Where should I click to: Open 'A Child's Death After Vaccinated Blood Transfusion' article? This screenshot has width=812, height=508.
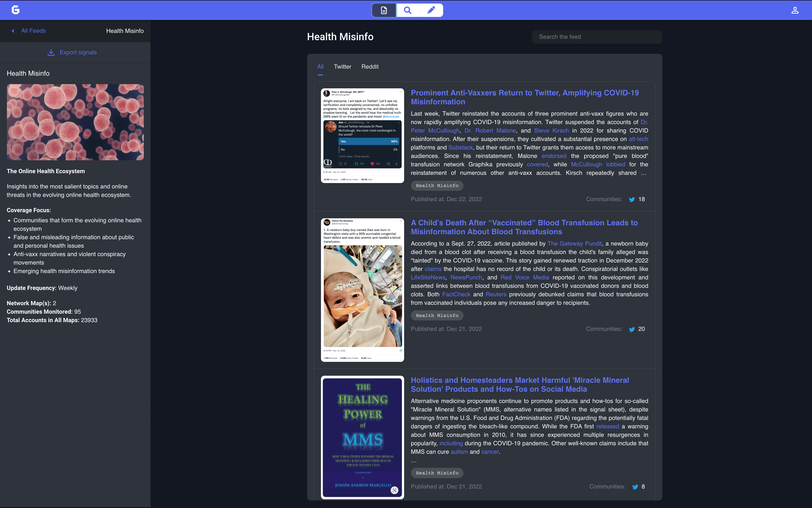(524, 227)
